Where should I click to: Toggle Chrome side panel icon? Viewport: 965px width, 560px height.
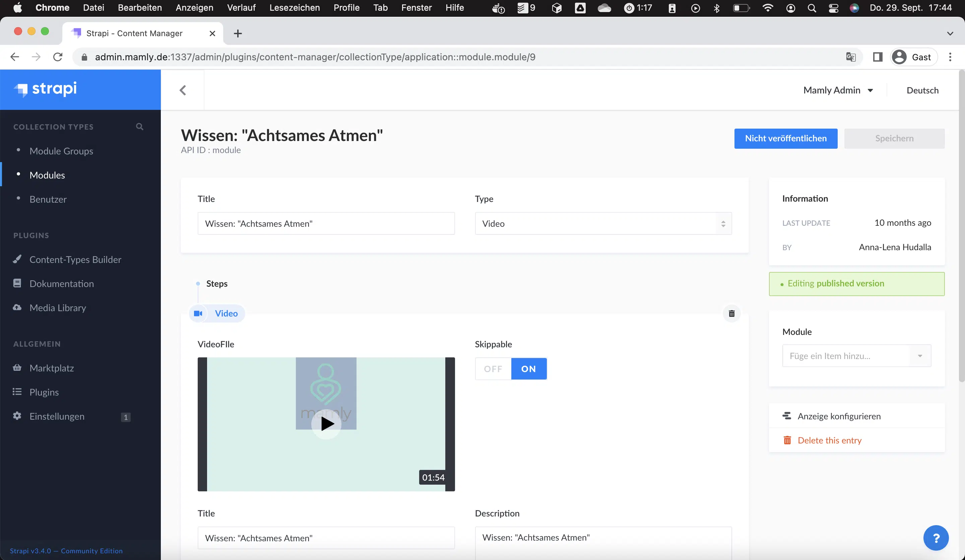click(x=878, y=57)
